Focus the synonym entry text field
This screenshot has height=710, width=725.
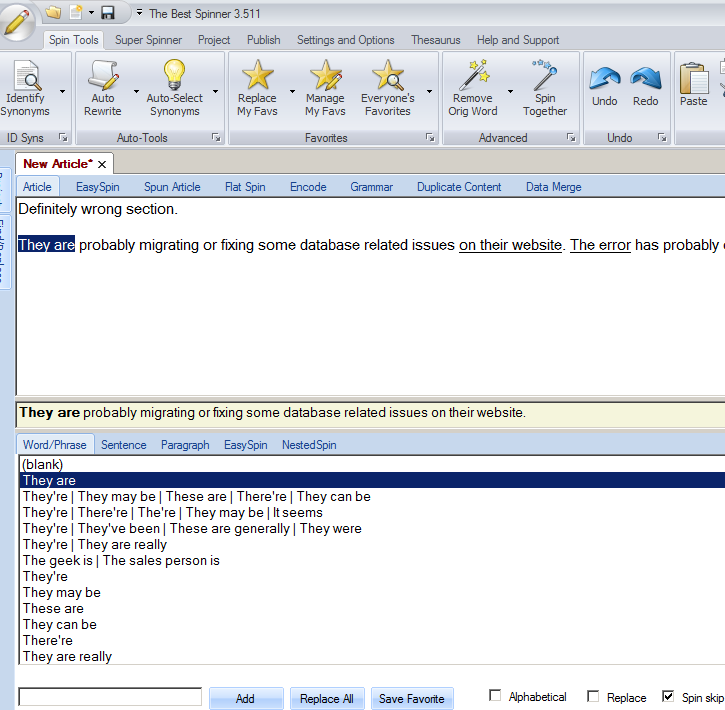point(110,697)
